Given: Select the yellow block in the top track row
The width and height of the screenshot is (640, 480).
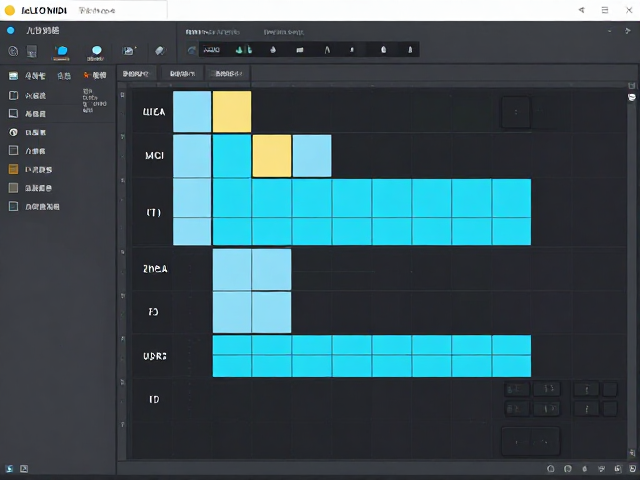Looking at the screenshot, I should coord(232,111).
